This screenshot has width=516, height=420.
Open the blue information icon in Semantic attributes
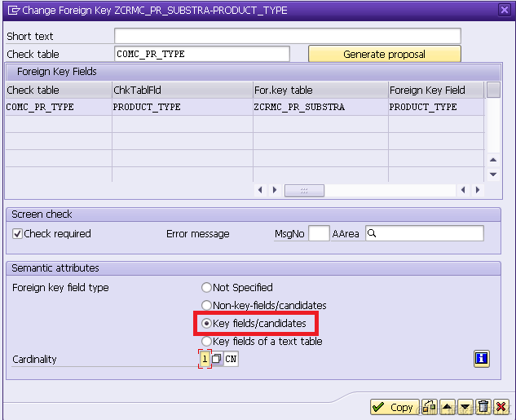point(482,359)
